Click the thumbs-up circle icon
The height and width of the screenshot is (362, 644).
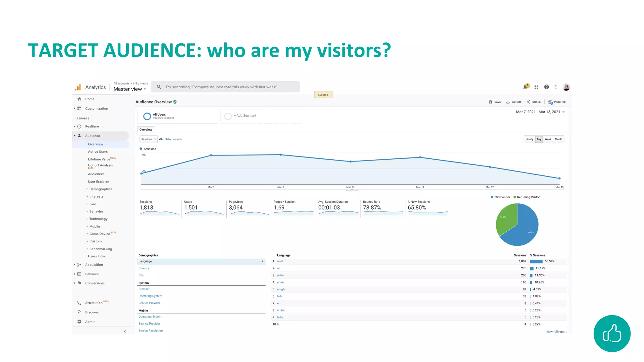click(x=612, y=333)
